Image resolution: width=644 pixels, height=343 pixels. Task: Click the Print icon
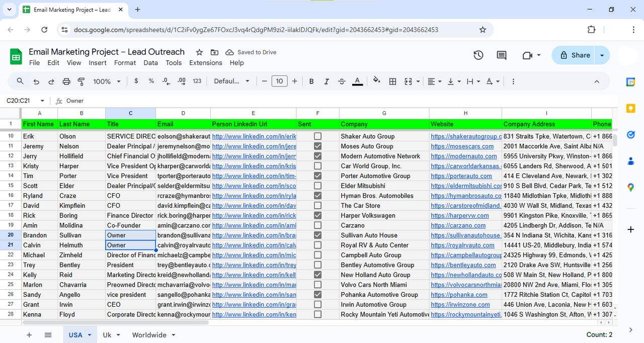pos(65,81)
